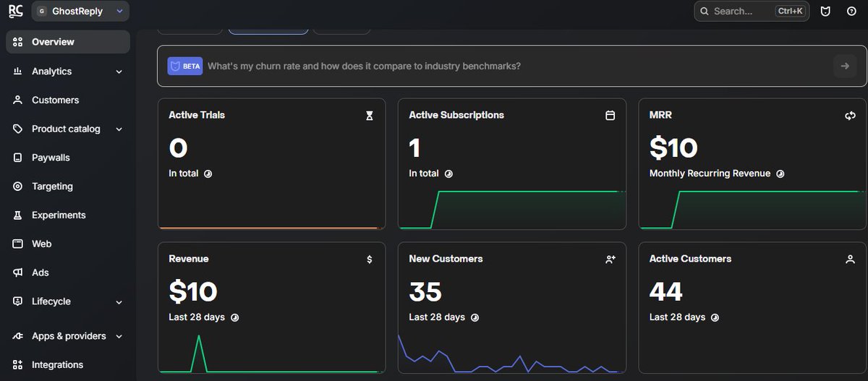Go to Customers in the sidebar

68,100
